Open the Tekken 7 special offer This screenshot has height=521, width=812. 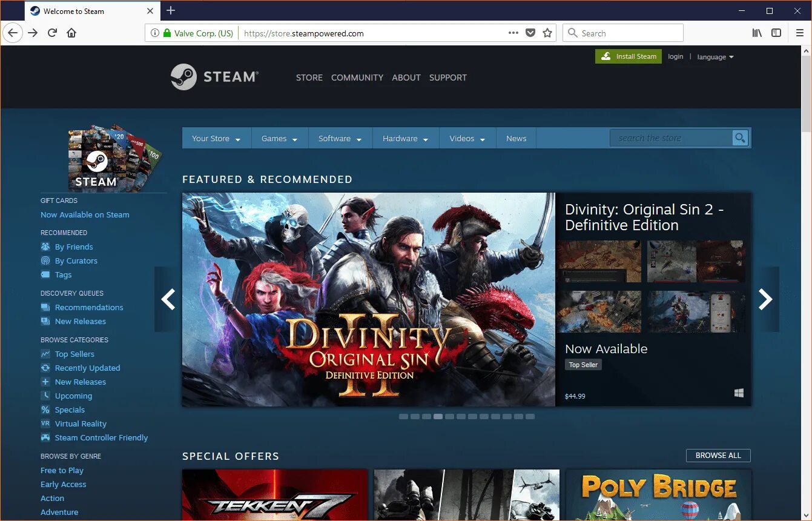point(275,494)
